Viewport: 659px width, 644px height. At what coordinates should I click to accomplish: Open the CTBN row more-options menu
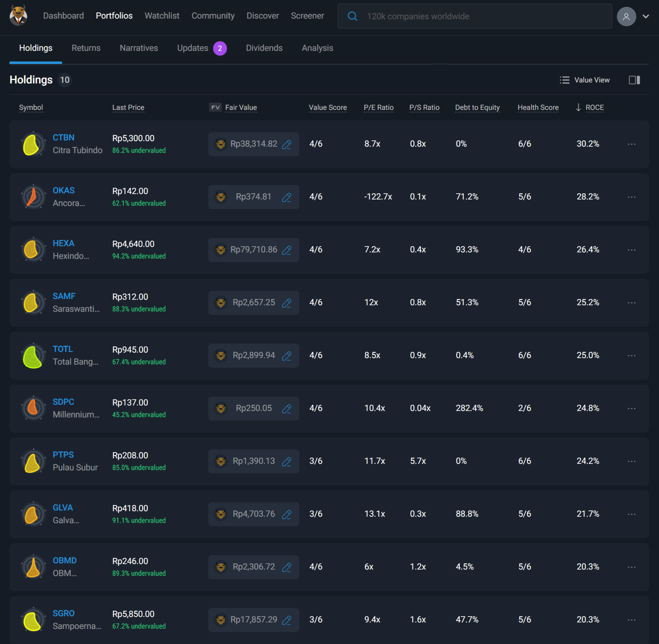[632, 144]
